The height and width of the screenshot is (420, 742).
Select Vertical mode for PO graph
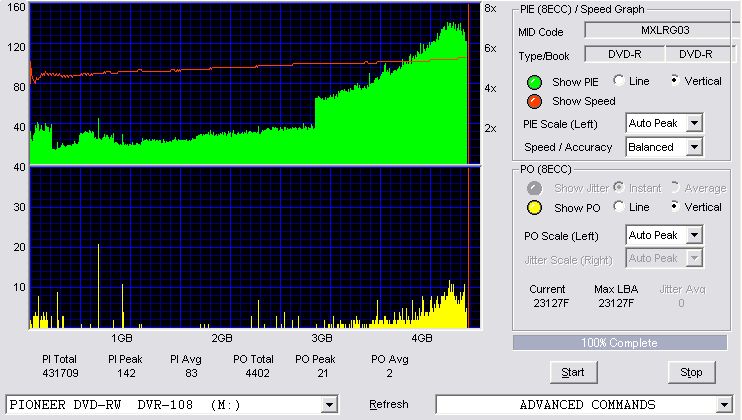pyautogui.click(x=674, y=206)
